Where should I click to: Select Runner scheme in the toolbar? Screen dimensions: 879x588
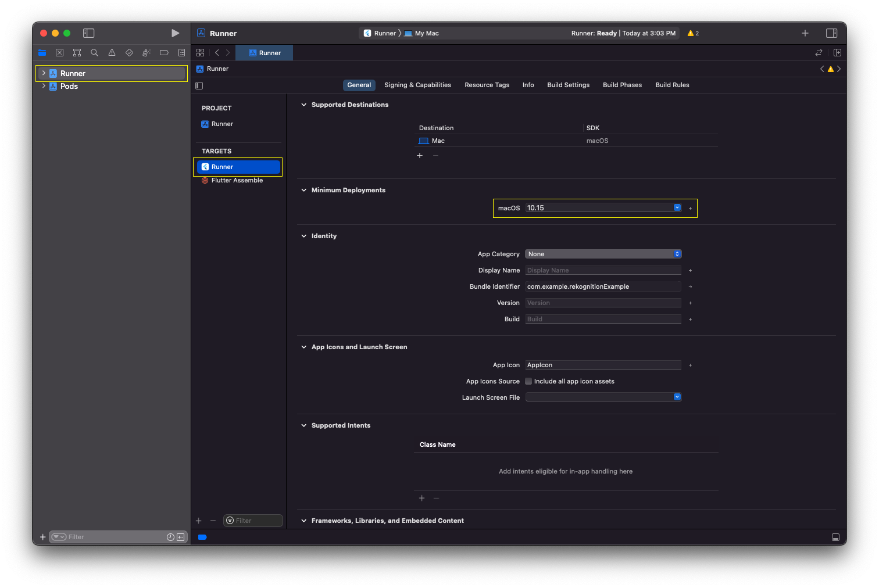(x=380, y=33)
